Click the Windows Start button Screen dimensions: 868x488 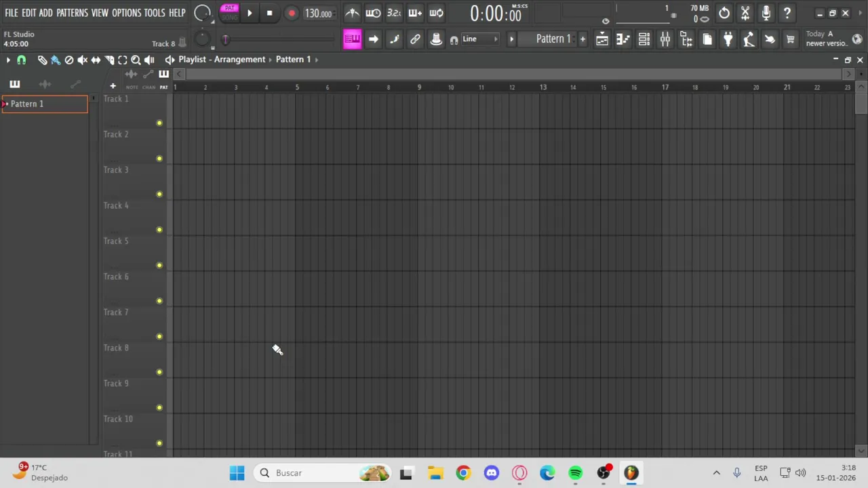pyautogui.click(x=237, y=473)
